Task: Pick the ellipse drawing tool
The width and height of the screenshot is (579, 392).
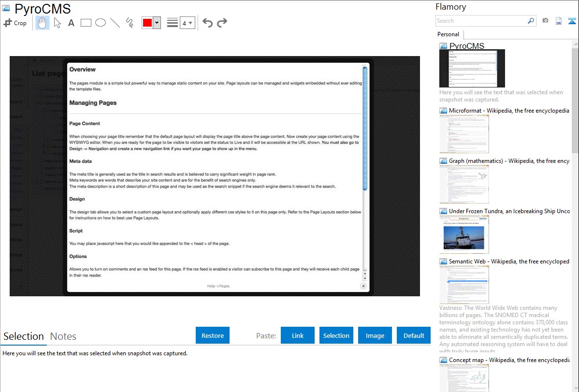Action: [x=101, y=23]
